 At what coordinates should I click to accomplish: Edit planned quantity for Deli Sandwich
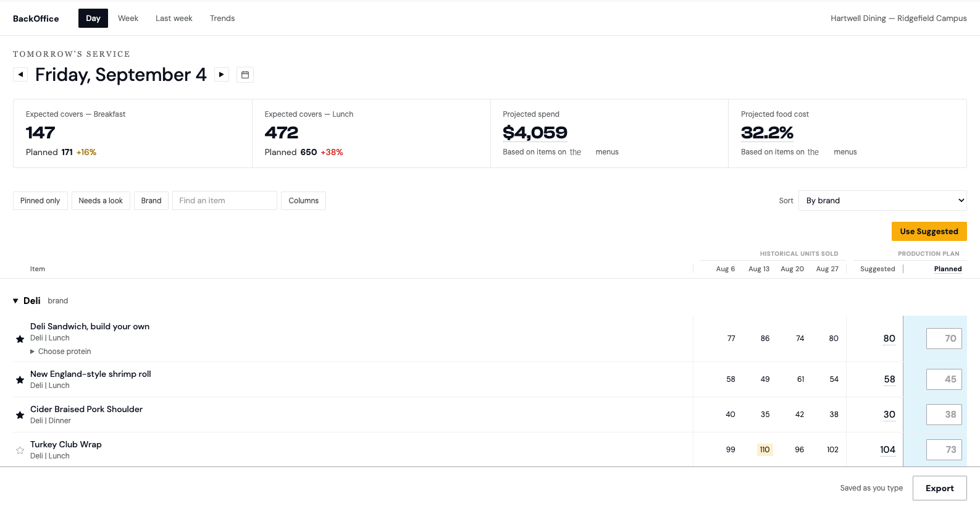(x=944, y=339)
